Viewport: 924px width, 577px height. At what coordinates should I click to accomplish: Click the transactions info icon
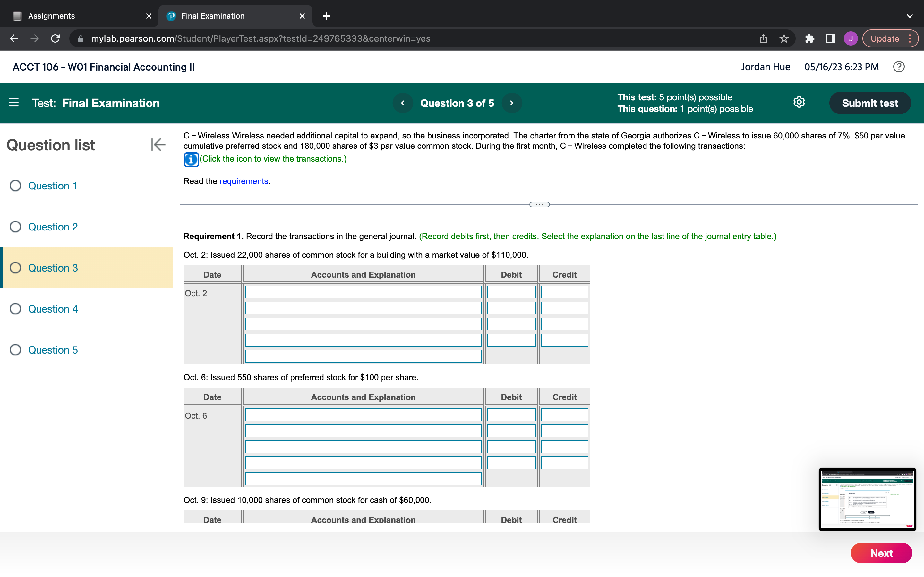(191, 159)
